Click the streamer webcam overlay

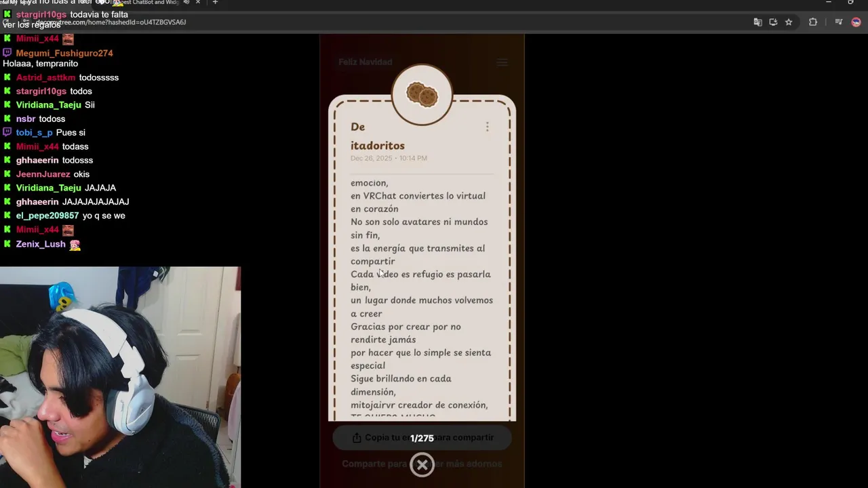pyautogui.click(x=120, y=377)
